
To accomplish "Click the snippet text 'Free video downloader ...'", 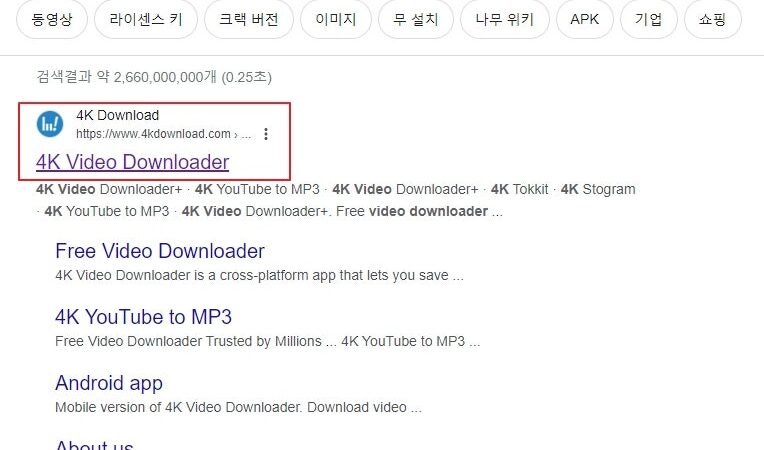I will click(419, 211).
